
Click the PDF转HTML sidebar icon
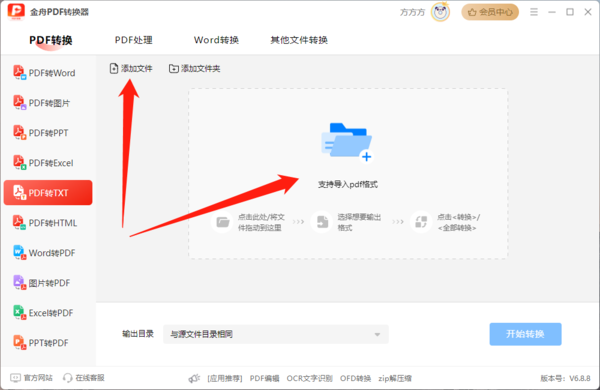pyautogui.click(x=20, y=222)
